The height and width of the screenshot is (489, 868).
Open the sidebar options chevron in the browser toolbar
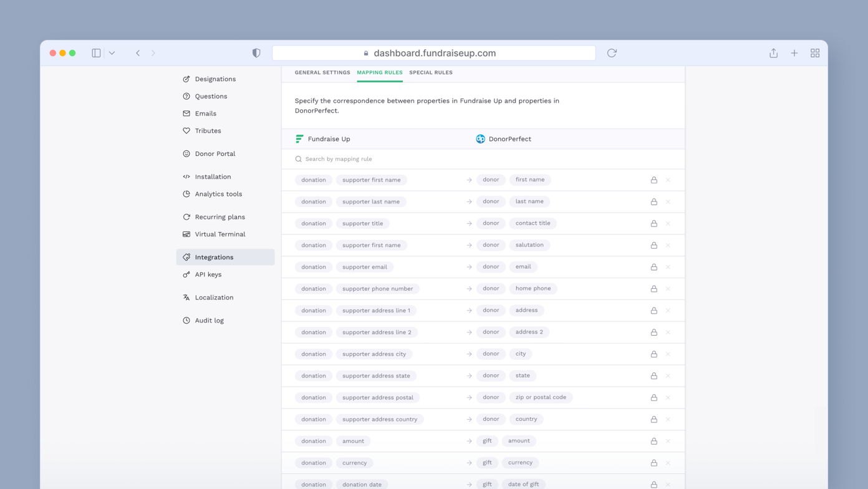point(112,53)
